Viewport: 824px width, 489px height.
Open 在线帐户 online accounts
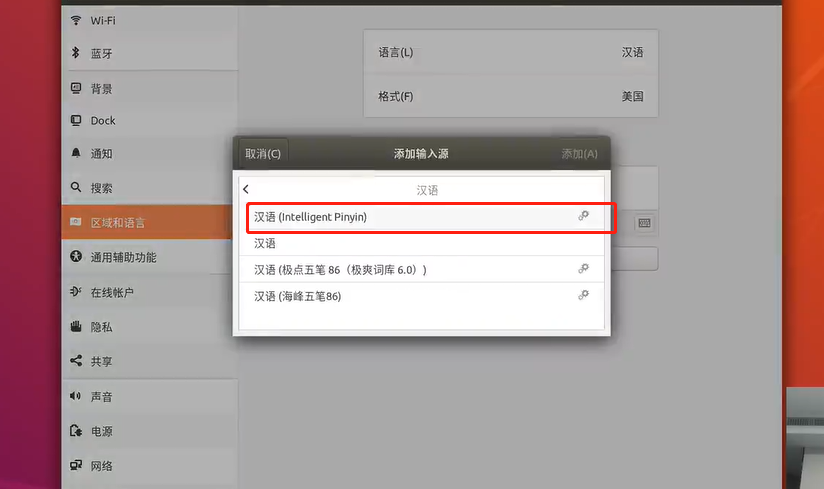(x=150, y=292)
